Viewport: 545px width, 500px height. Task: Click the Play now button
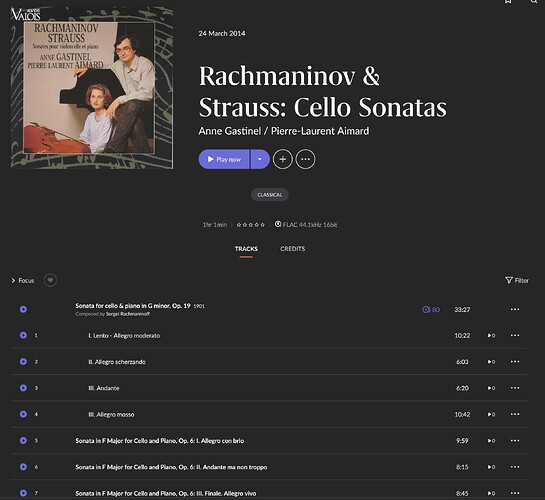224,159
